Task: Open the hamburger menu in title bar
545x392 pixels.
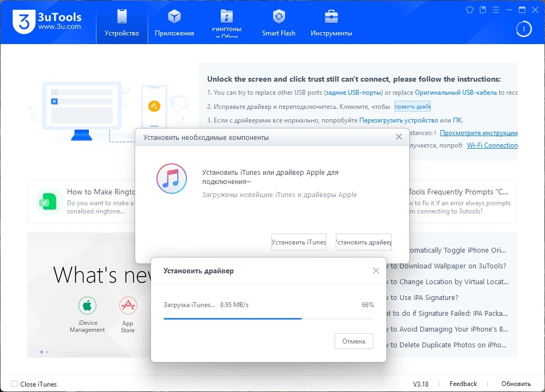Action: 496,10
